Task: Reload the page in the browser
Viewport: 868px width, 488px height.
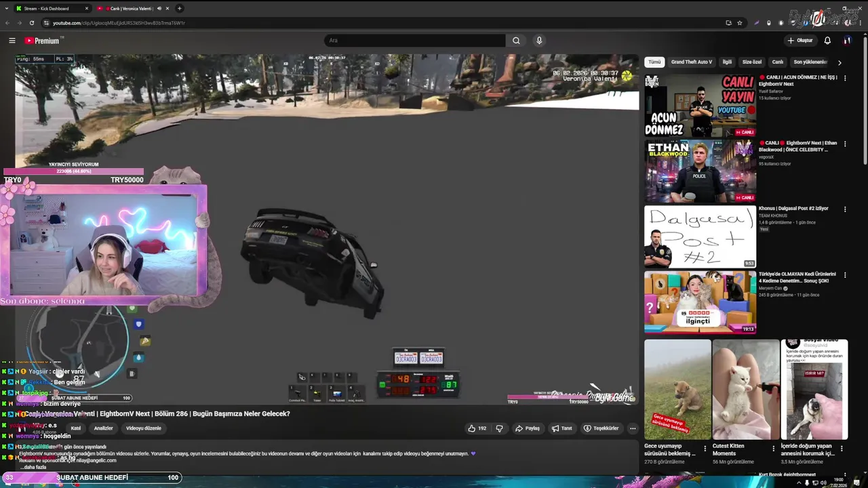Action: coord(31,22)
